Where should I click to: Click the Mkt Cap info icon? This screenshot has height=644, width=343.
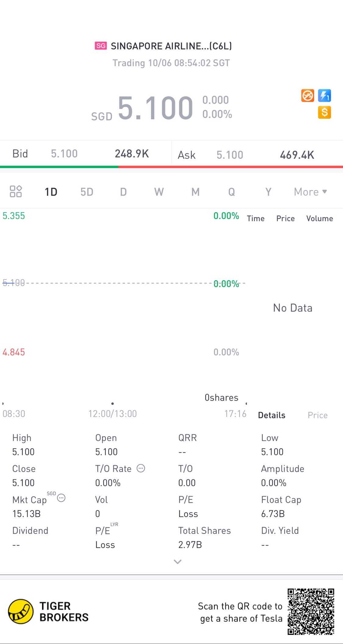click(x=61, y=498)
